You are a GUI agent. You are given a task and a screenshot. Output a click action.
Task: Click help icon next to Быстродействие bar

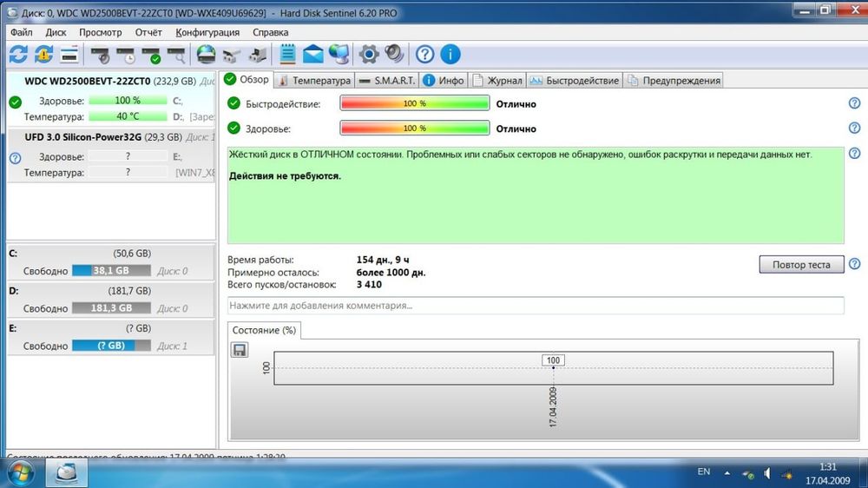point(854,103)
